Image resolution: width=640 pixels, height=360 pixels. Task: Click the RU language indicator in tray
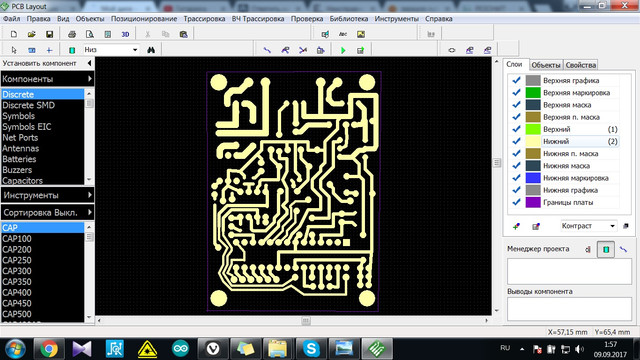[505, 348]
